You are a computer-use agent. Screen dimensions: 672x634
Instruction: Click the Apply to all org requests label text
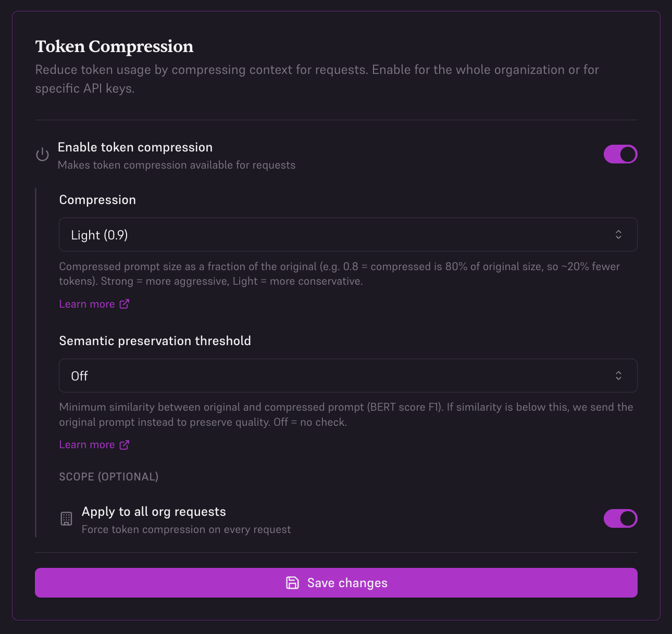point(153,512)
